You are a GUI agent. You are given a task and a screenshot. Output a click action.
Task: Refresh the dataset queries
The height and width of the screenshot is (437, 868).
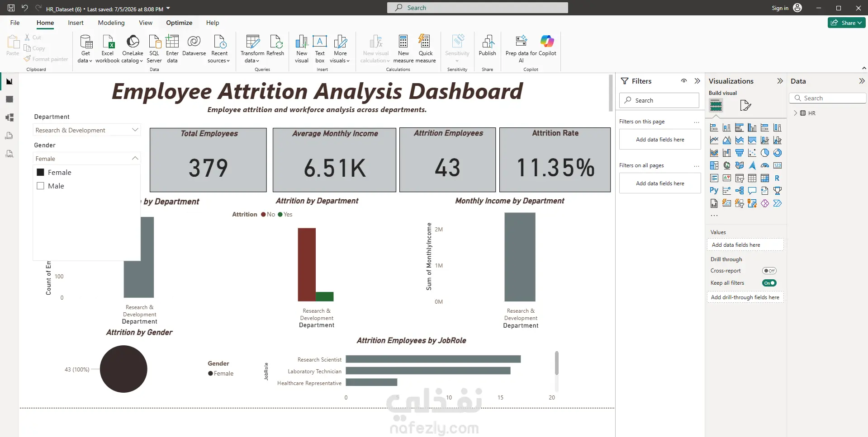[x=275, y=46]
